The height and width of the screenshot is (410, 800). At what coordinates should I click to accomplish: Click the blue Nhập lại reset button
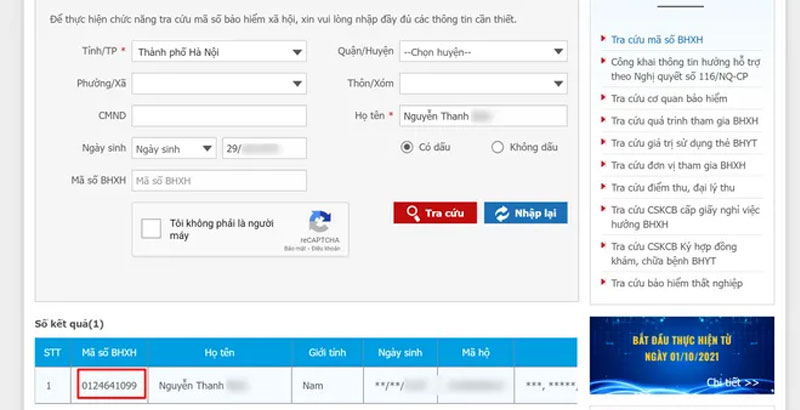(x=526, y=213)
